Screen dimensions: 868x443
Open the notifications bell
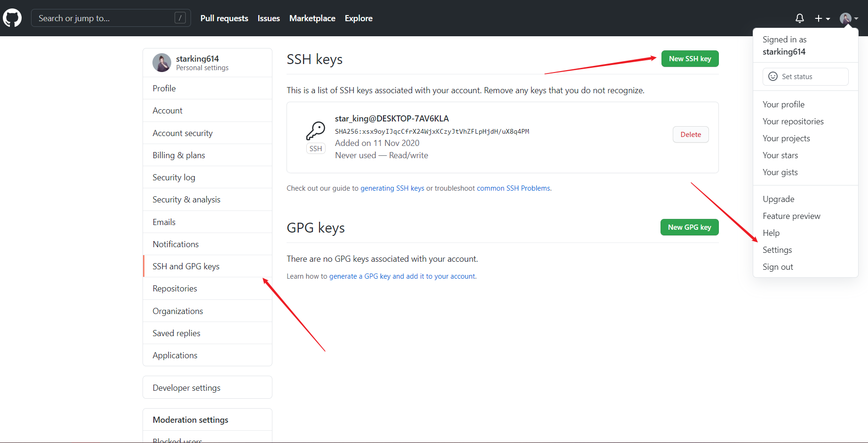click(x=799, y=18)
